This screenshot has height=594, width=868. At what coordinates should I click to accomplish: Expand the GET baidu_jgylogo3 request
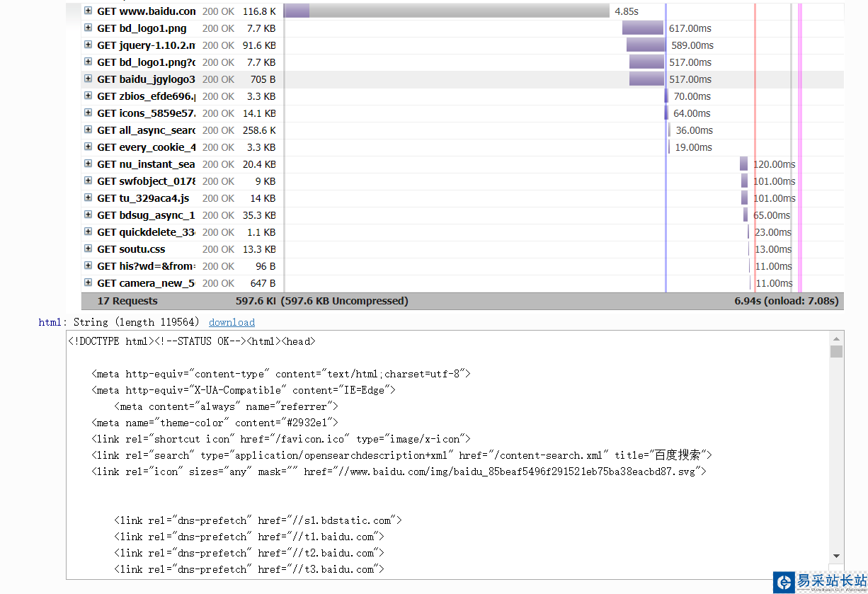click(88, 79)
